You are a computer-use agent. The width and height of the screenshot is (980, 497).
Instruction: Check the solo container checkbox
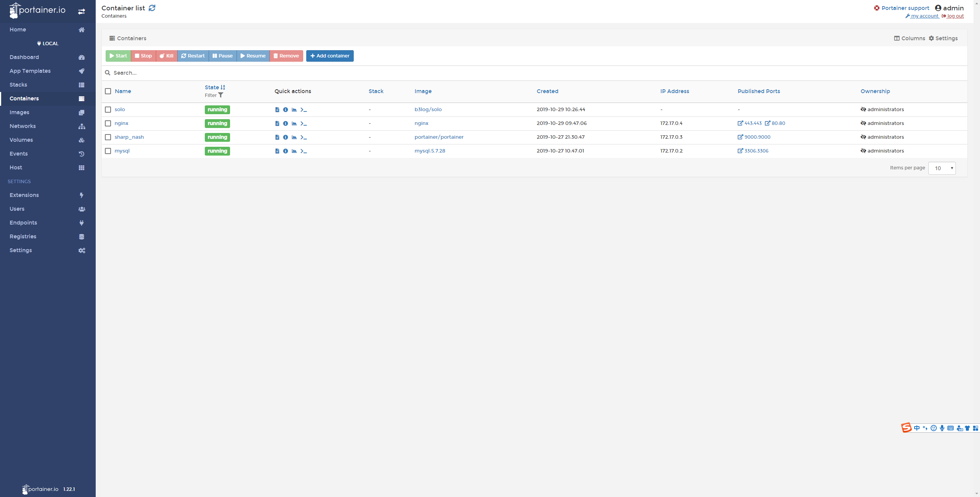click(x=108, y=110)
